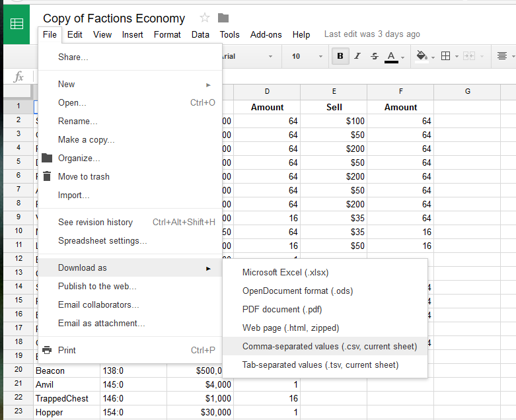This screenshot has width=516, height=420.
Task: Expand the Download as submenu
Action: point(130,267)
